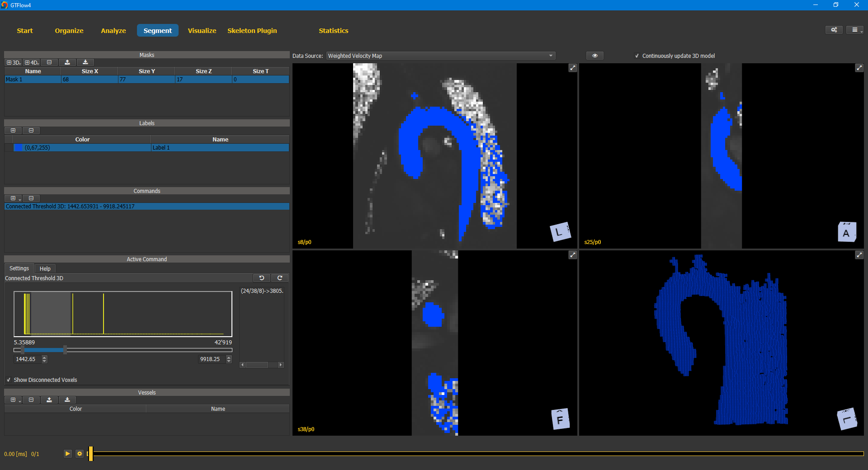Click the L orientation cube
Viewport: 868px width, 470px height.
(560, 232)
